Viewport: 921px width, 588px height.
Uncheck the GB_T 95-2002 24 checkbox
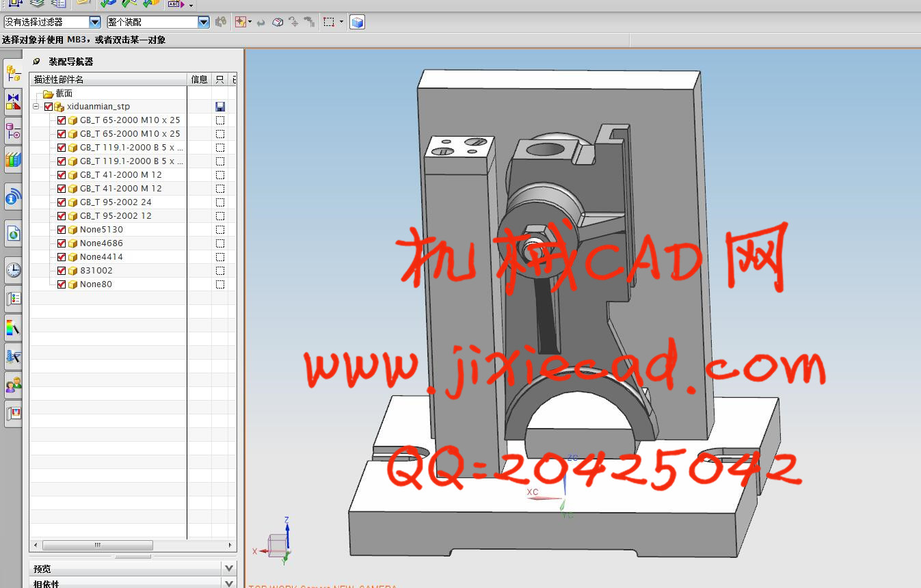click(62, 202)
